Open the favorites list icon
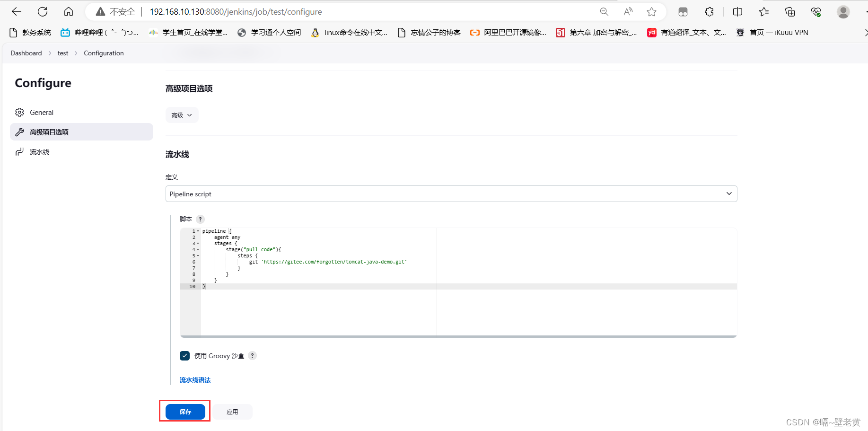Screen dimensions: 868x431 click(x=763, y=12)
